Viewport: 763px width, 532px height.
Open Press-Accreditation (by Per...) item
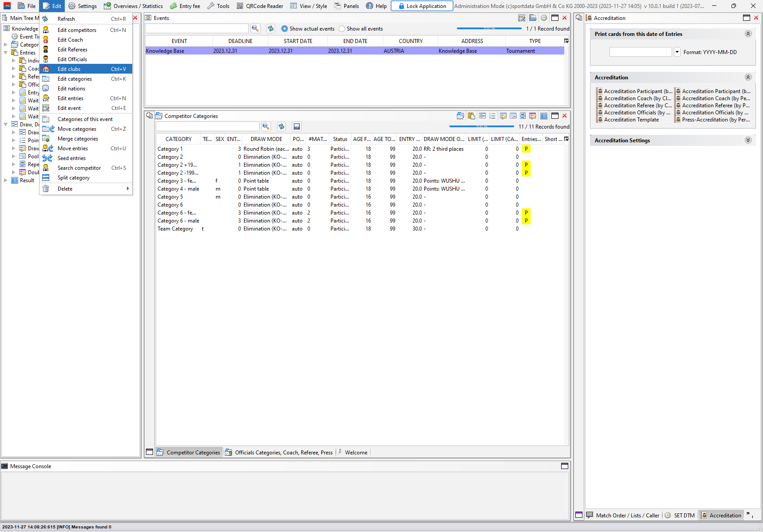[712, 120]
